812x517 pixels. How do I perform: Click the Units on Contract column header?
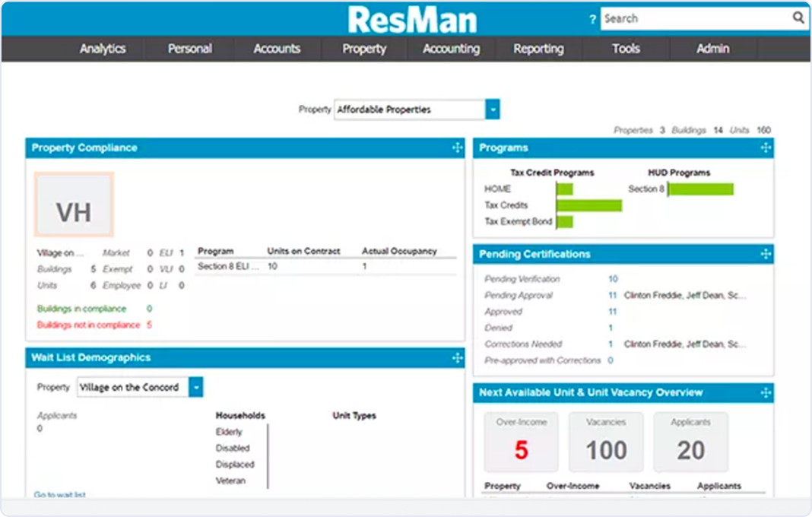pyautogui.click(x=303, y=251)
